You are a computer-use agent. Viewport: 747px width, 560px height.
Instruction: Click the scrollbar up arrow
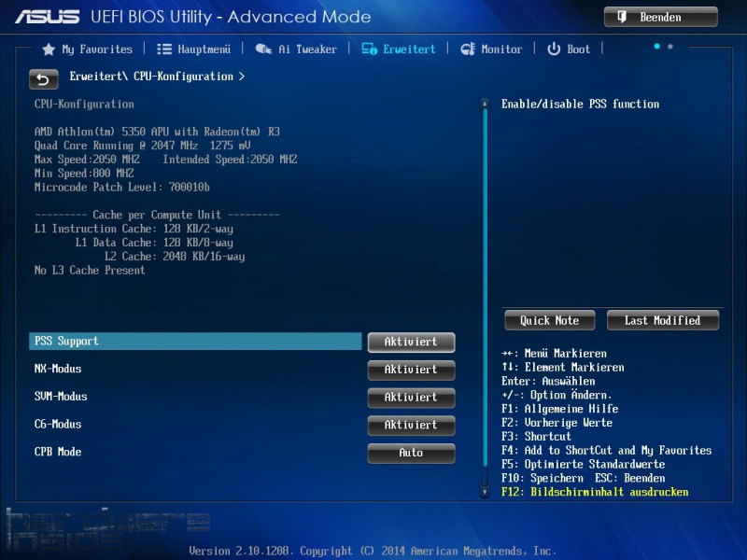click(x=485, y=104)
